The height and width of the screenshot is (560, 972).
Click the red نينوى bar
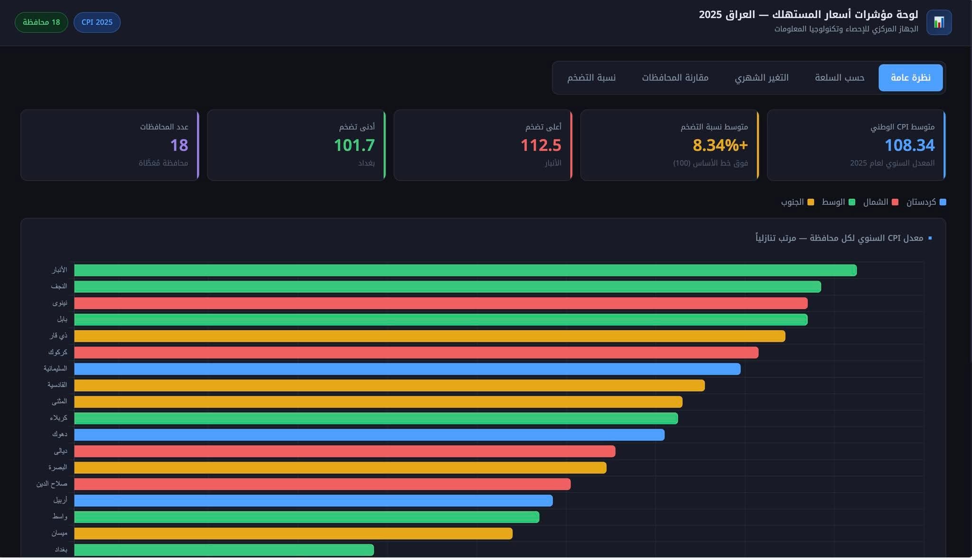[x=440, y=303]
